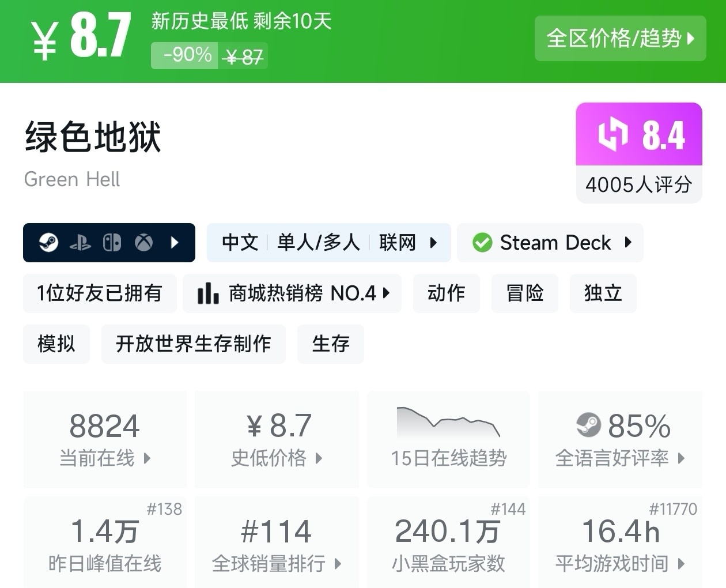Click the Steam platform icon
Screen dimensions: 726x588
[x=48, y=243]
